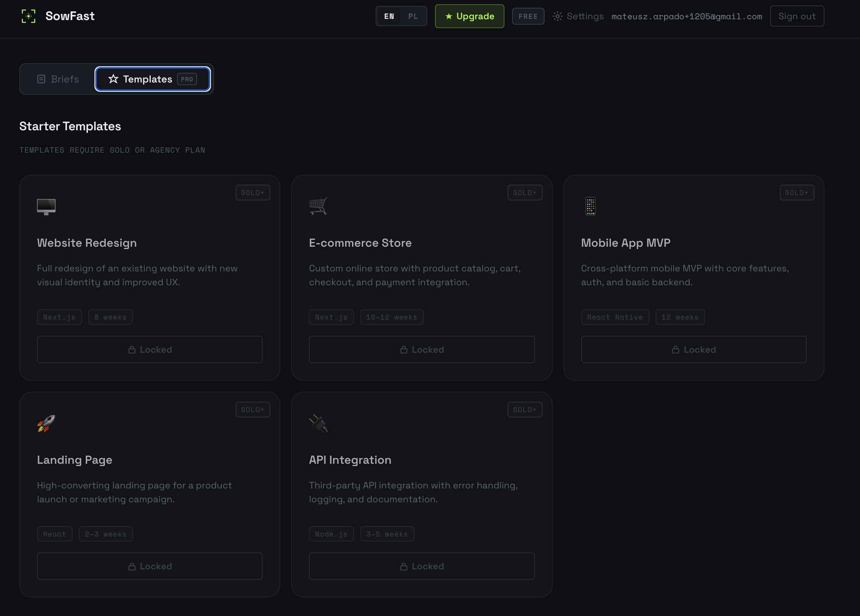Click Locked button on Mobile App MVP card
Screen dimensions: 860x616
694,349
